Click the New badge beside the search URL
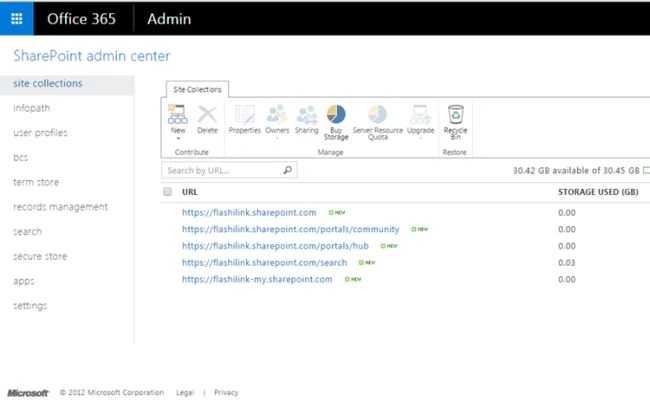650x408 pixels. (367, 262)
